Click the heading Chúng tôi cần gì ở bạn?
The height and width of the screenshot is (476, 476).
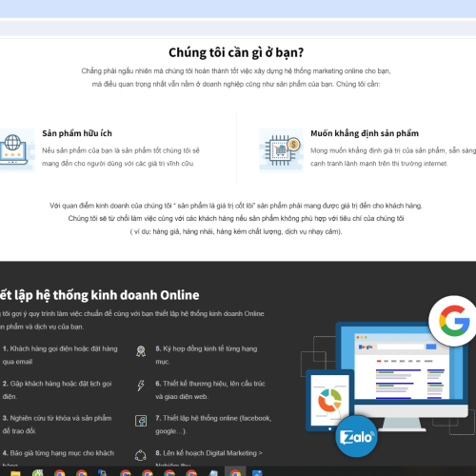click(236, 52)
